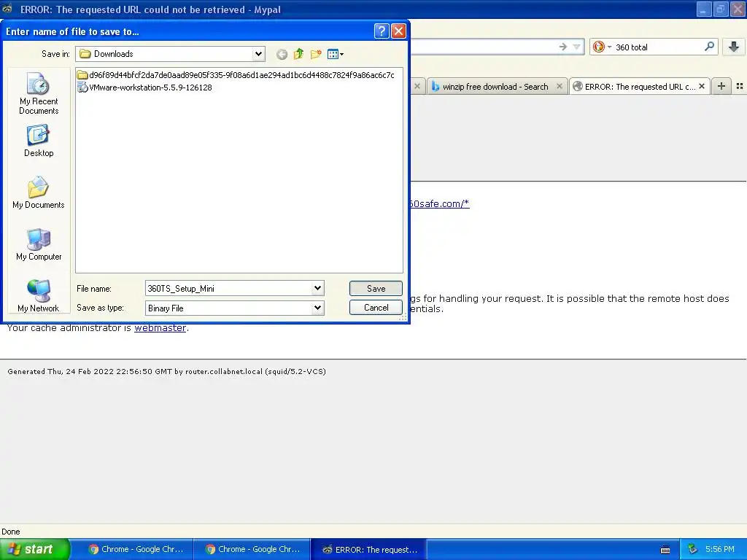The width and height of the screenshot is (747, 560).
Task: Switch to first Chrome taskbar window
Action: (136, 549)
